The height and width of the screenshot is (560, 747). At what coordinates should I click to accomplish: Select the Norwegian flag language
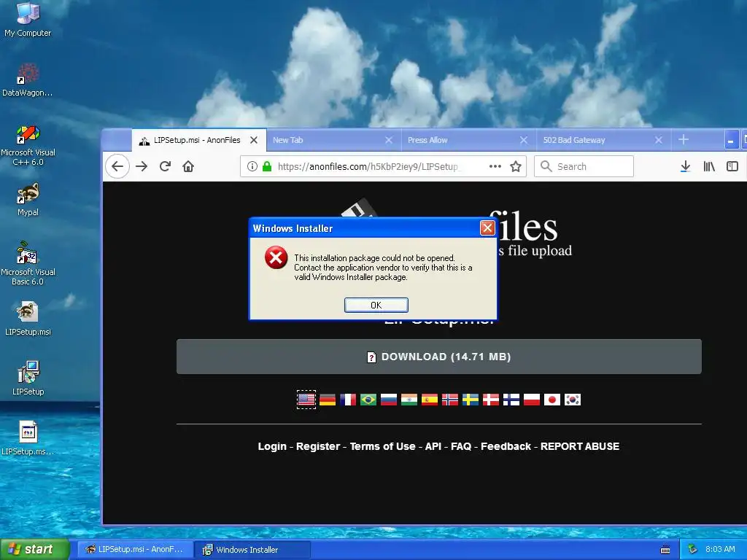pyautogui.click(x=450, y=400)
